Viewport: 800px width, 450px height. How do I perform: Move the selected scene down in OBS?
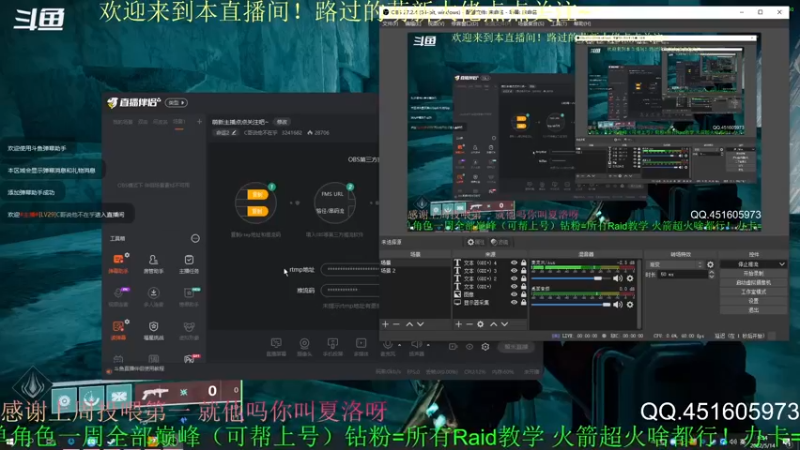click(x=420, y=324)
